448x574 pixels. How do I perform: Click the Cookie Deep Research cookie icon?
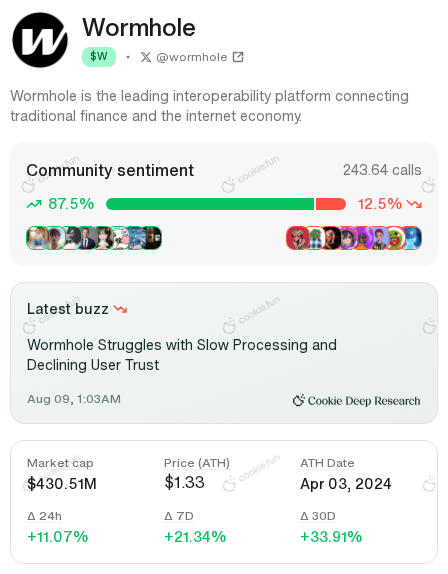click(x=298, y=400)
